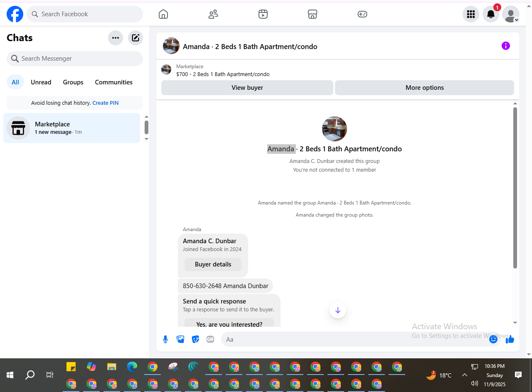Open Copilot from the taskbar
The image size is (532, 392).
click(91, 367)
